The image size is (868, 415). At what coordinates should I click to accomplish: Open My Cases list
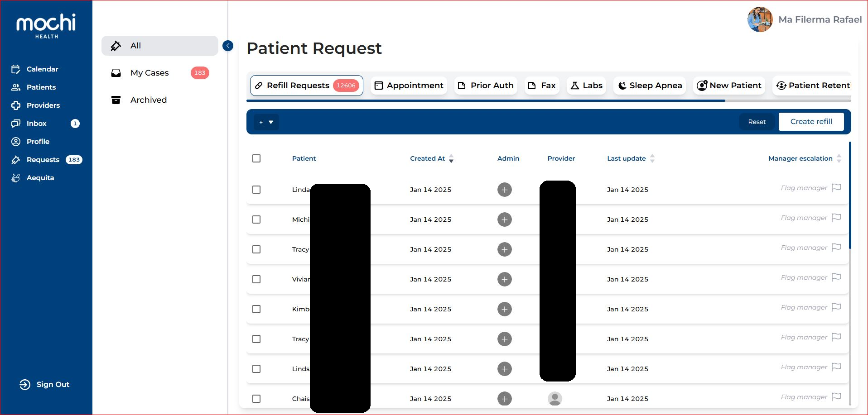(149, 73)
